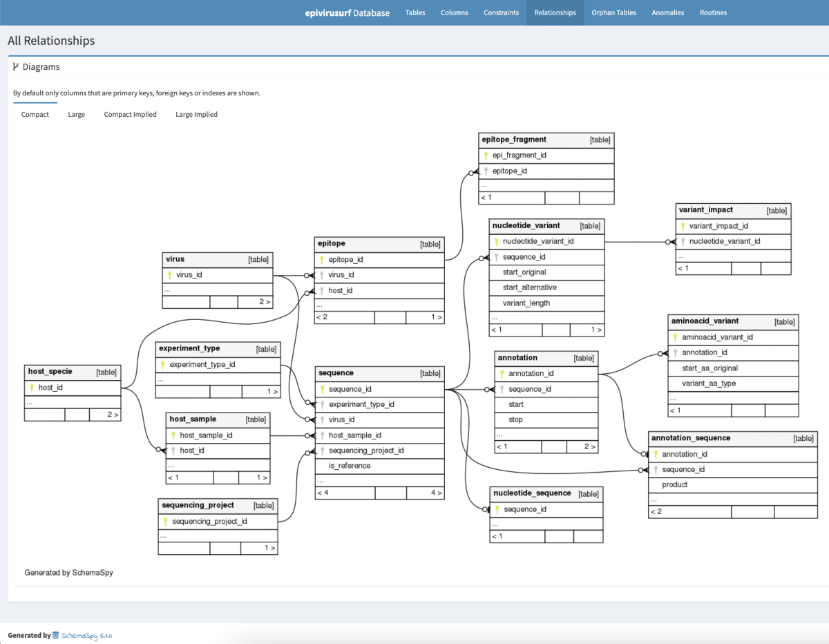Switch to the Large Implied tab
This screenshot has height=644, width=829.
[197, 114]
